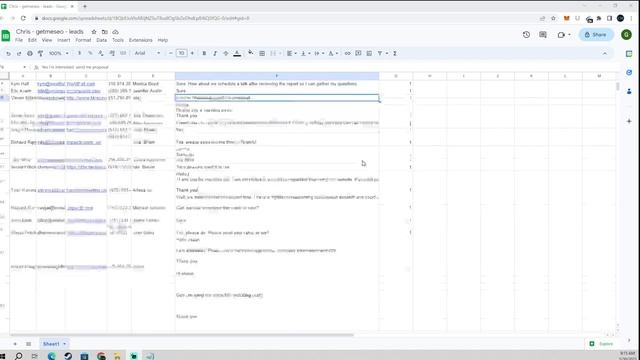Toggle italic formatting
Screen dimensions: 640x360
click(215, 53)
